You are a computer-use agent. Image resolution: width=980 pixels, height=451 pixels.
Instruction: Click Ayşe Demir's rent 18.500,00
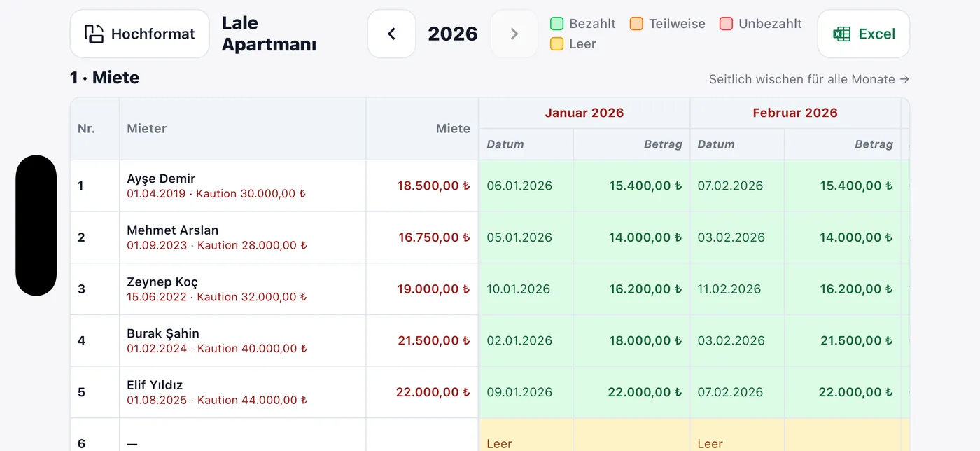click(434, 186)
